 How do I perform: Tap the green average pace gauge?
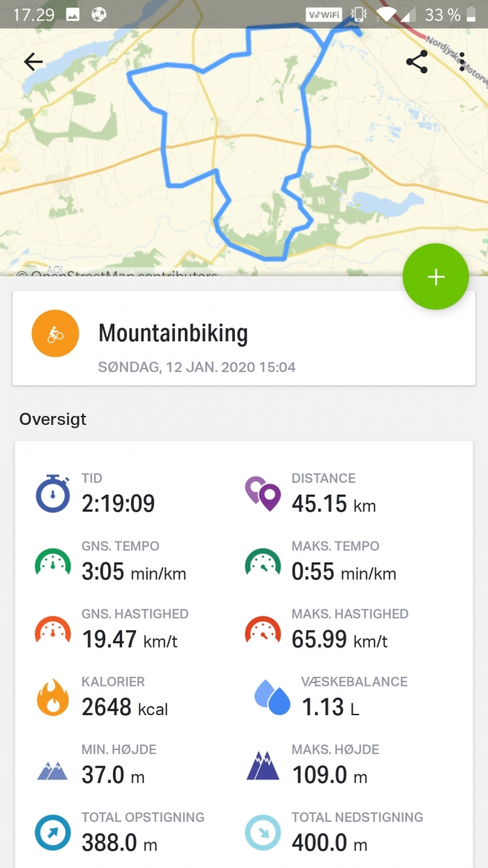tap(53, 562)
